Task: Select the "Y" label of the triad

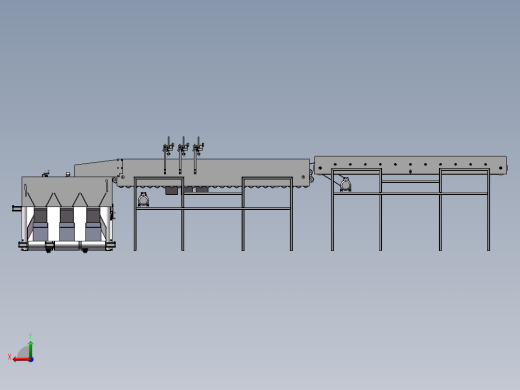Action: [x=30, y=336]
